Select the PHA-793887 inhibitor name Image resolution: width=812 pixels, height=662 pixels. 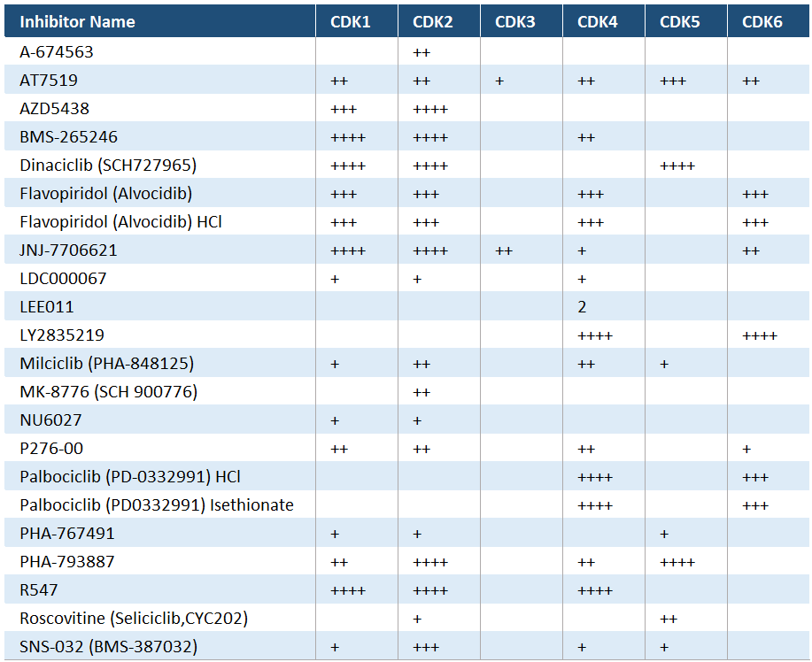[66, 562]
